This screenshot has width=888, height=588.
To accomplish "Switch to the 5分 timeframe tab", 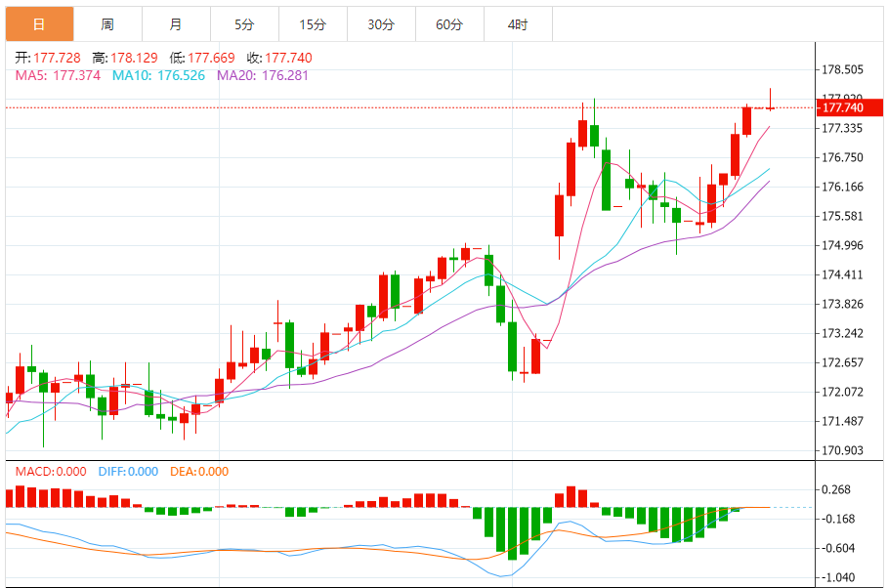I will click(x=244, y=24).
